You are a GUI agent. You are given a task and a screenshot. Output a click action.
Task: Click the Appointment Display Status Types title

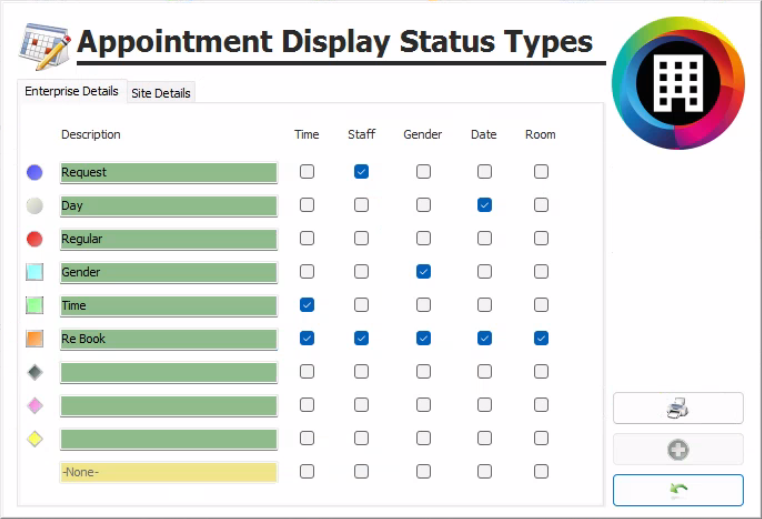coord(335,42)
